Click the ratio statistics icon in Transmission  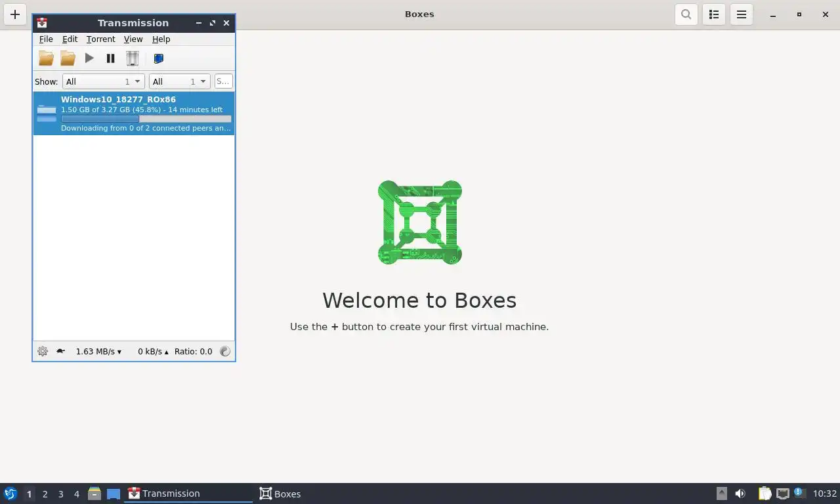tap(225, 351)
